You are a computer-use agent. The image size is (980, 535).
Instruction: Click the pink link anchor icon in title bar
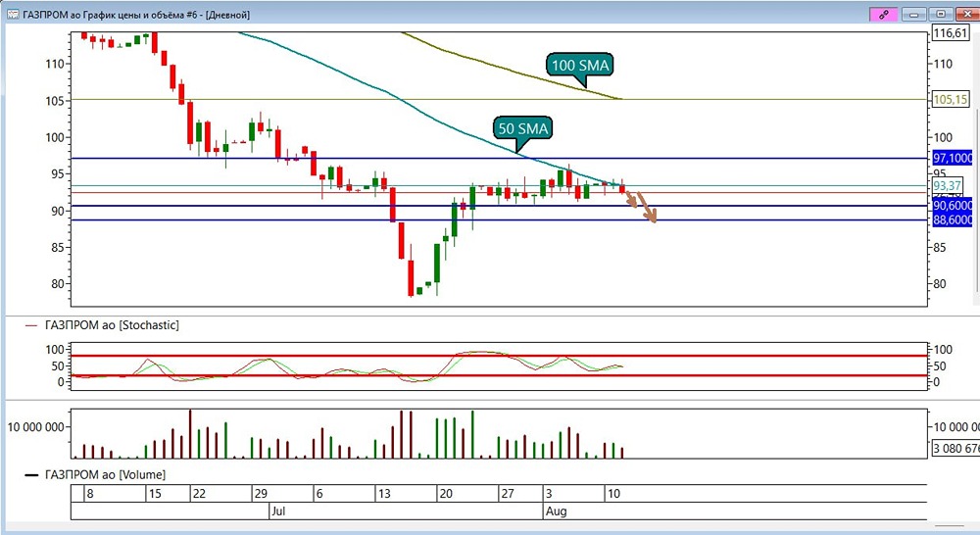pyautogui.click(x=883, y=15)
